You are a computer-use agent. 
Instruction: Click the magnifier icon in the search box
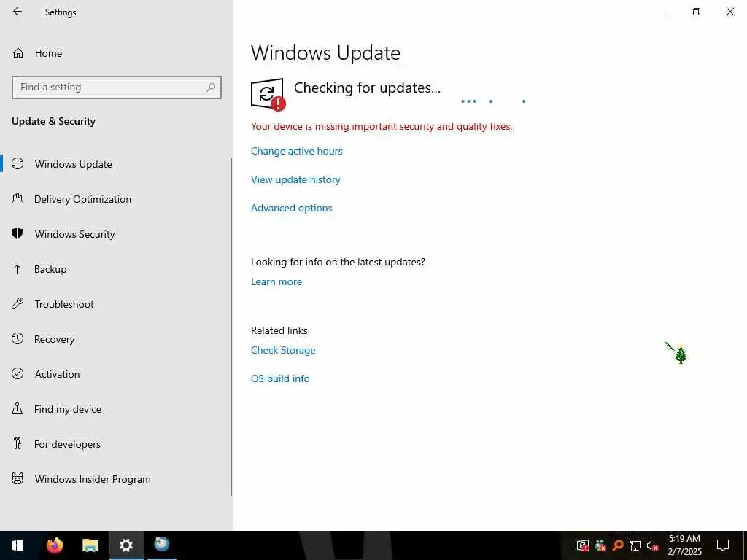(x=211, y=87)
